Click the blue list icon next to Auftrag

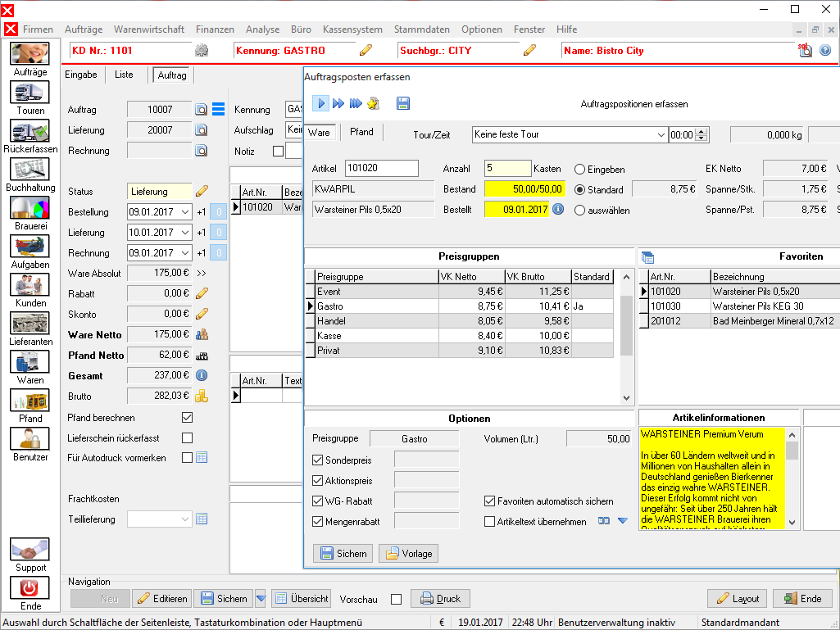pyautogui.click(x=219, y=109)
